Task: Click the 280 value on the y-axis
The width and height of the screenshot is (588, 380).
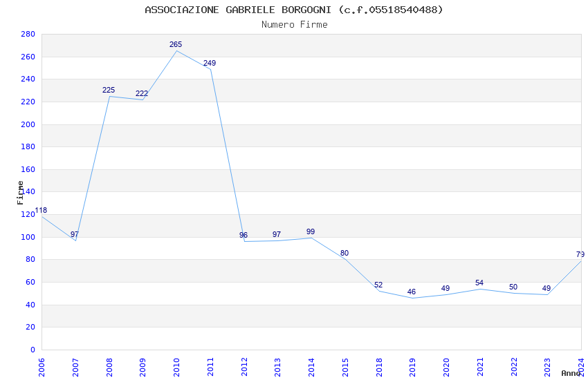Action: (28, 34)
